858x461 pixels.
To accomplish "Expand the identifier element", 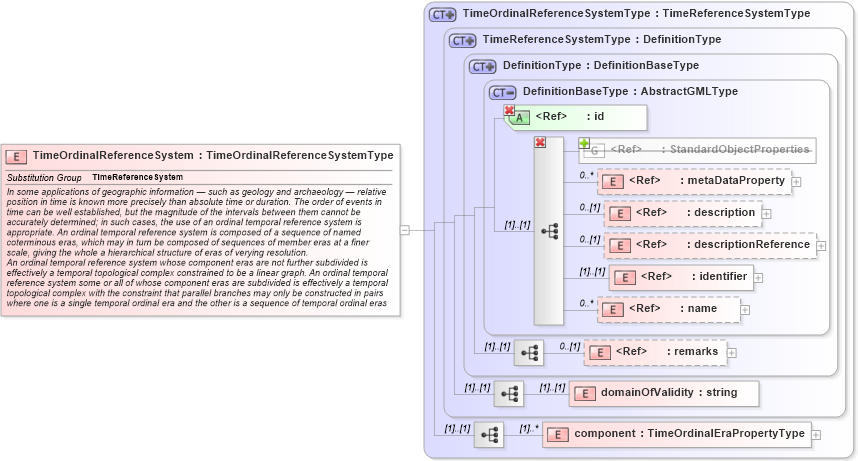I will pyautogui.click(x=758, y=278).
